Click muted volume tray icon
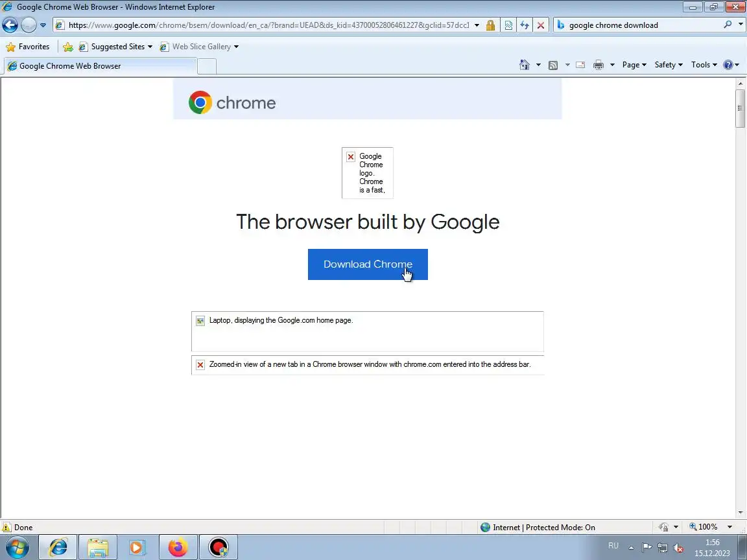The width and height of the screenshot is (747, 560). click(678, 548)
